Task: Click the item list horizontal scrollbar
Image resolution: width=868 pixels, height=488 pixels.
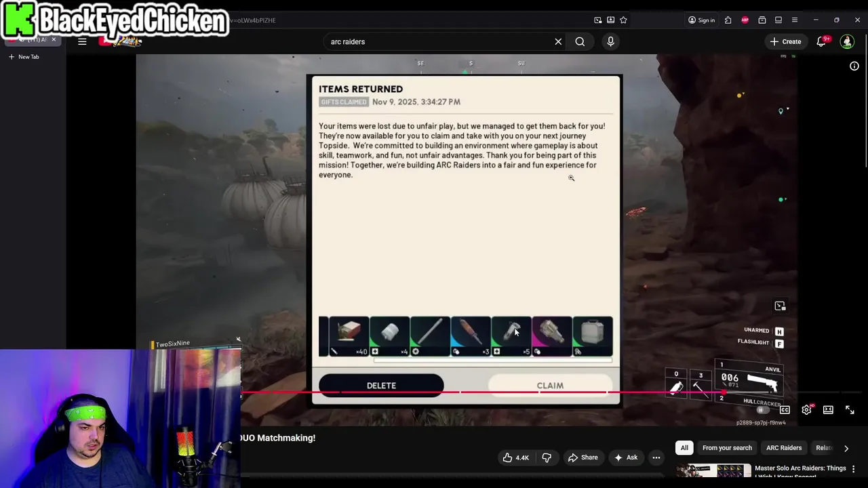Action: point(493,360)
